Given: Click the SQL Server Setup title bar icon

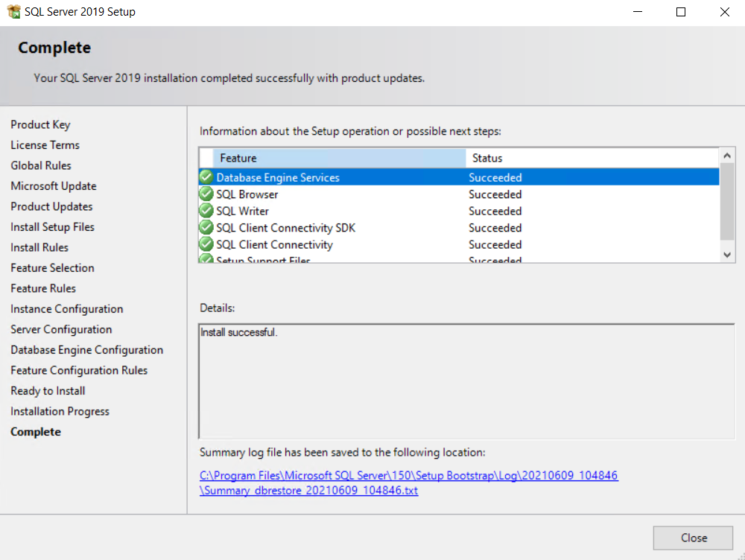Looking at the screenshot, I should click(x=13, y=12).
